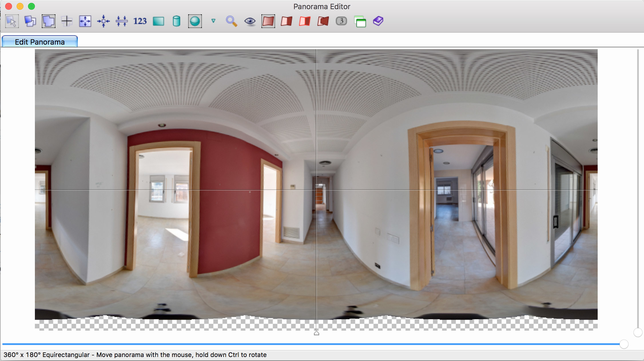Click the horizontal field of view slider handle
This screenshot has width=644, height=361.
click(624, 344)
